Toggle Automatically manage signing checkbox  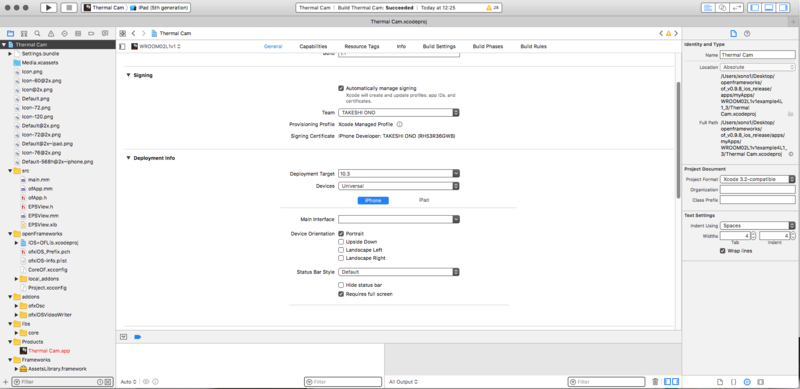coord(341,88)
